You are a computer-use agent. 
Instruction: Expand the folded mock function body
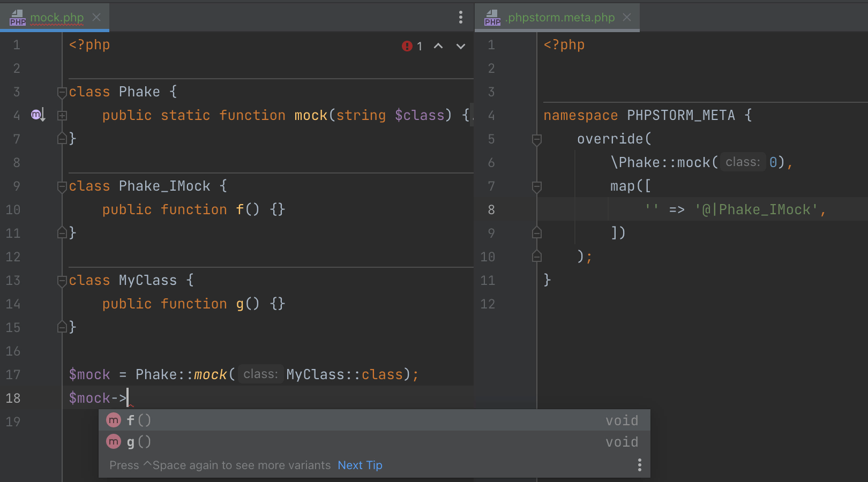[62, 116]
